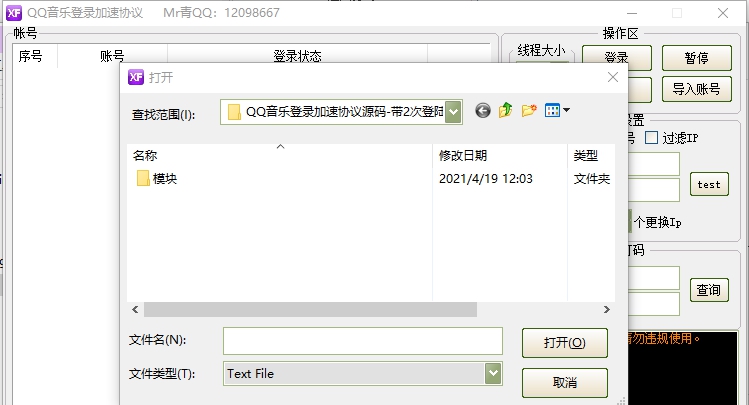749x405 pixels.
Task: Create a new folder via toolbar icon
Action: point(529,111)
